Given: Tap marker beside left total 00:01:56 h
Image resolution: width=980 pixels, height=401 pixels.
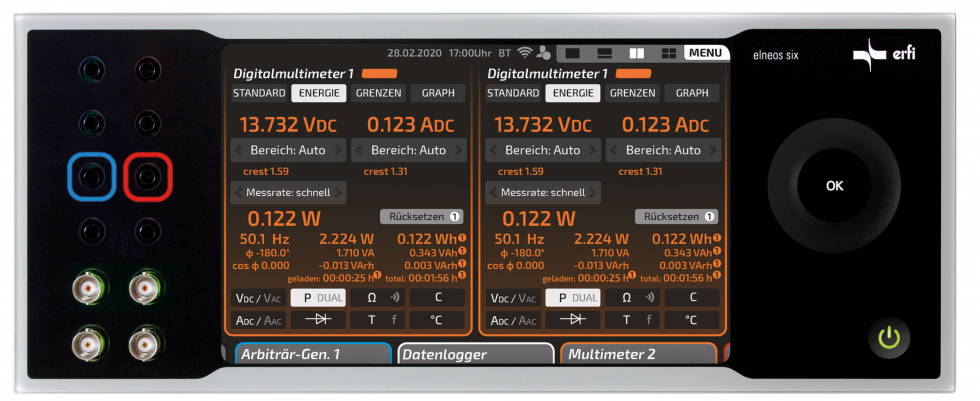Looking at the screenshot, I should coord(462,275).
